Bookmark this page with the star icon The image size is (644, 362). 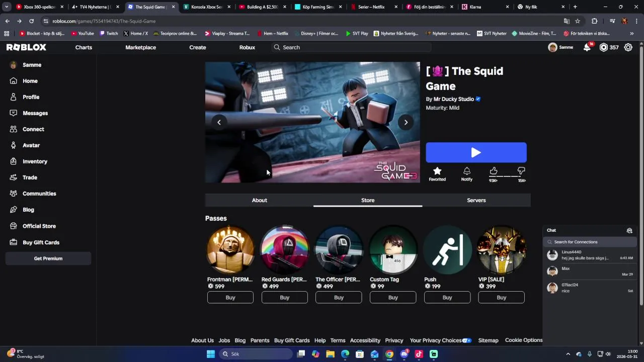point(578,21)
